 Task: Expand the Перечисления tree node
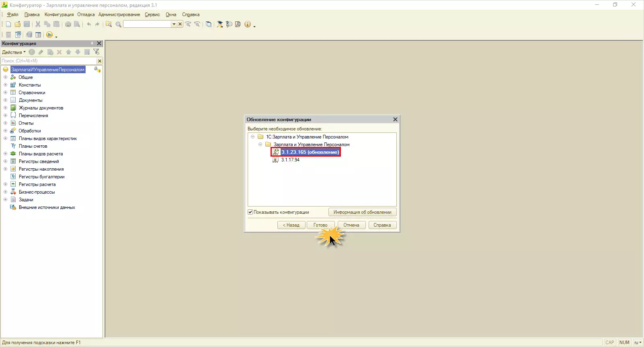point(5,116)
